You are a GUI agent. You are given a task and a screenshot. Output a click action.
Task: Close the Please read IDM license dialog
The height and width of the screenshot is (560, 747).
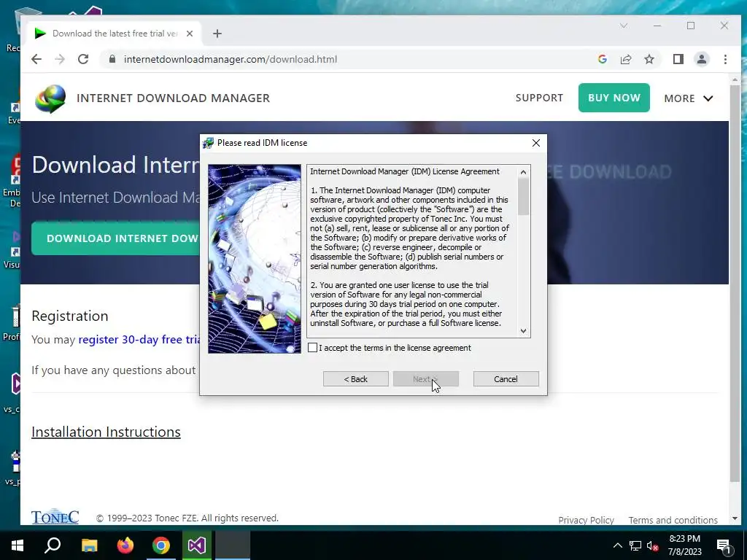(536, 143)
